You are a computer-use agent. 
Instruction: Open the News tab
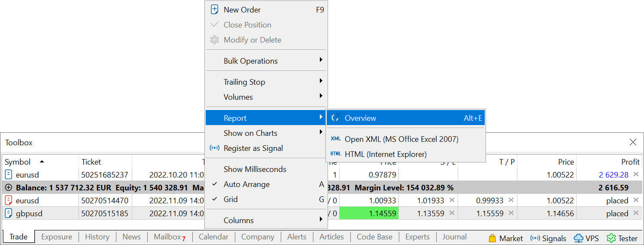pos(131,237)
